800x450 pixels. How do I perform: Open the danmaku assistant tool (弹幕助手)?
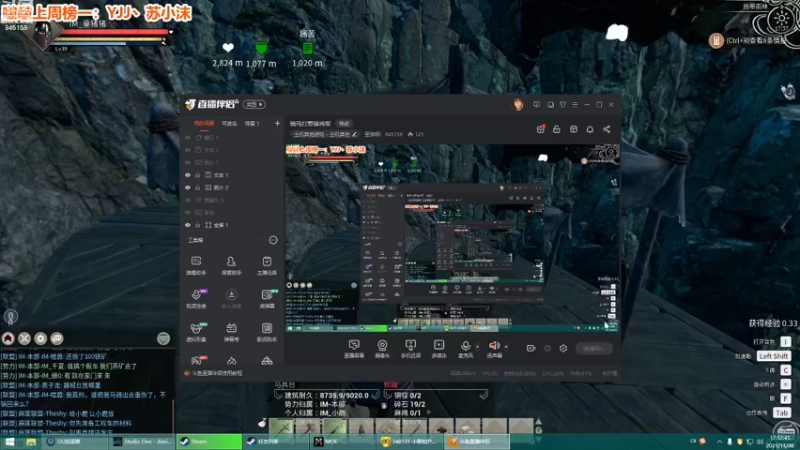196,266
